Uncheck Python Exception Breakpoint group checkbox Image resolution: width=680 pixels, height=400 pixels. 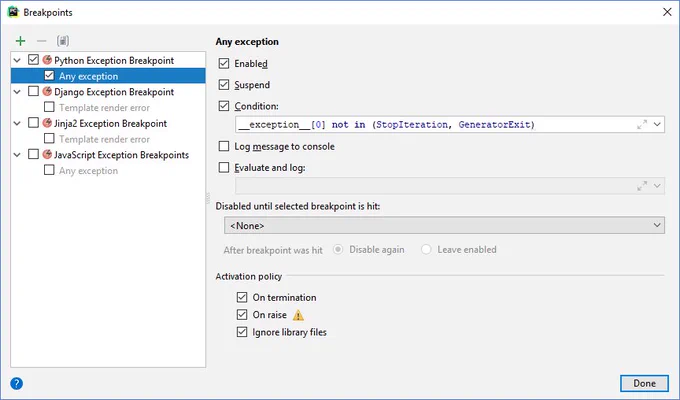[33, 59]
